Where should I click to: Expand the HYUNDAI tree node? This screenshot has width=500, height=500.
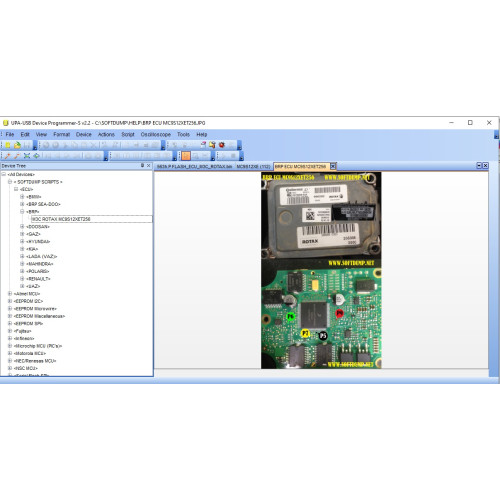pyautogui.click(x=22, y=241)
